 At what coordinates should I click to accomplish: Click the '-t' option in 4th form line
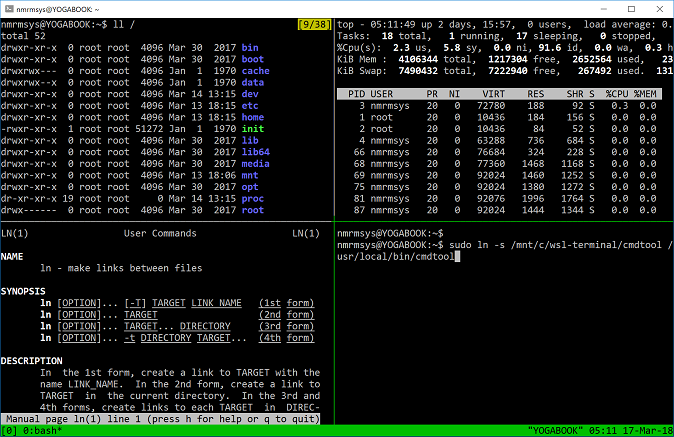coord(129,338)
